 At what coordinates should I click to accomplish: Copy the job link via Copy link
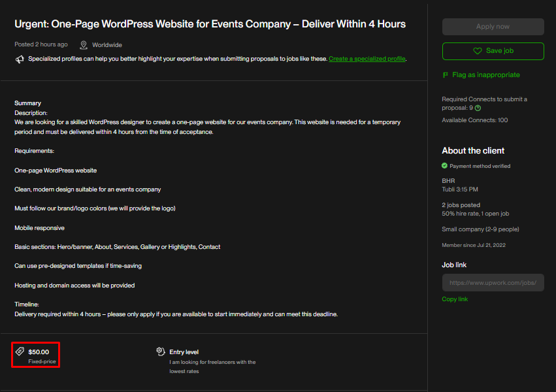[x=455, y=299]
